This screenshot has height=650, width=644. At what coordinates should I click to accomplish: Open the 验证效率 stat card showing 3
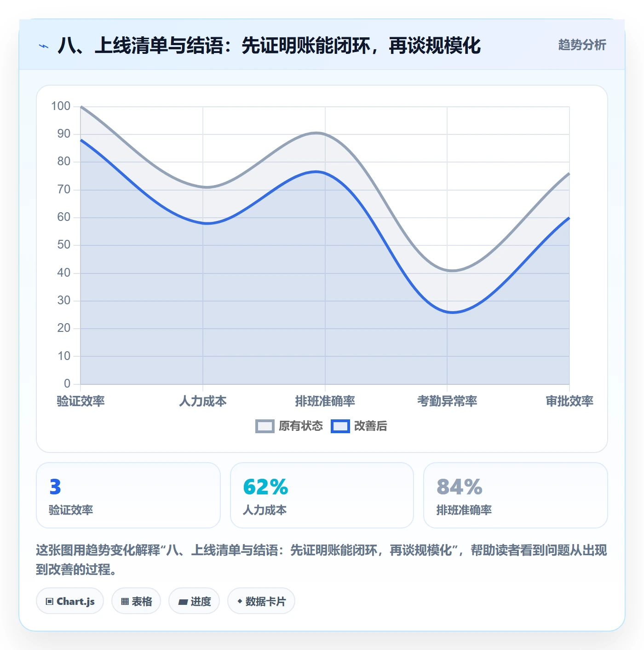(128, 495)
